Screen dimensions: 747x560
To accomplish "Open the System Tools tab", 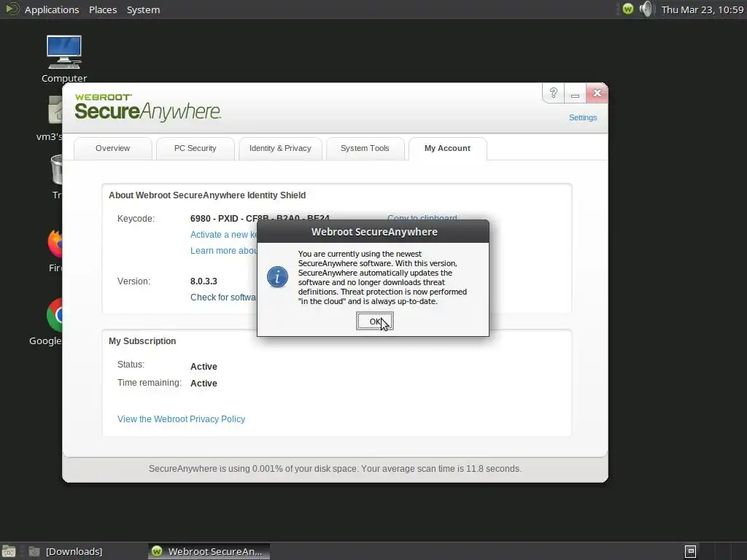I will coord(365,148).
